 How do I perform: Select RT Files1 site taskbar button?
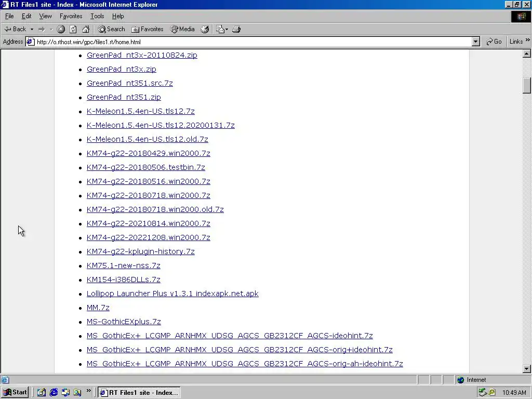point(139,393)
